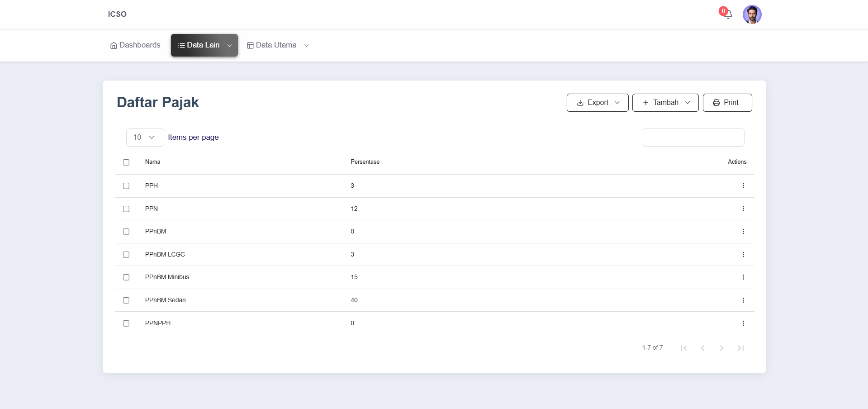
Task: Focus the table search input field
Action: click(693, 138)
